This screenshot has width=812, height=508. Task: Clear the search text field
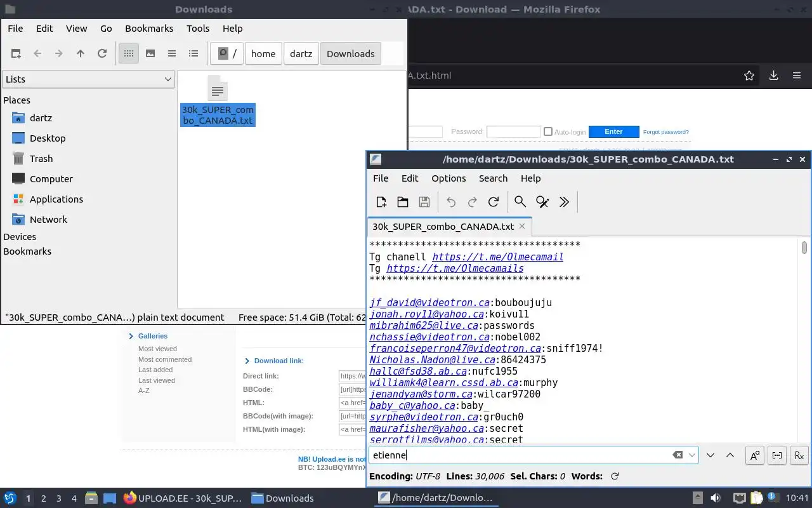point(678,455)
